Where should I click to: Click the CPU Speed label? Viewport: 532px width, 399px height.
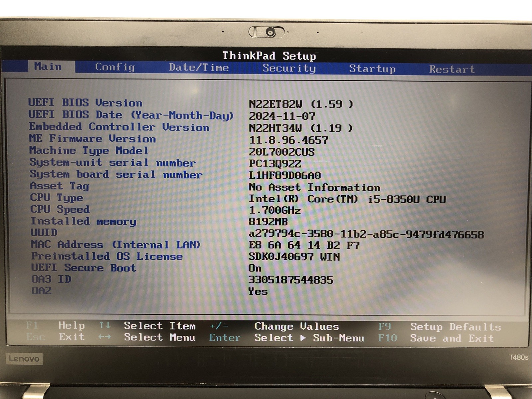click(60, 209)
